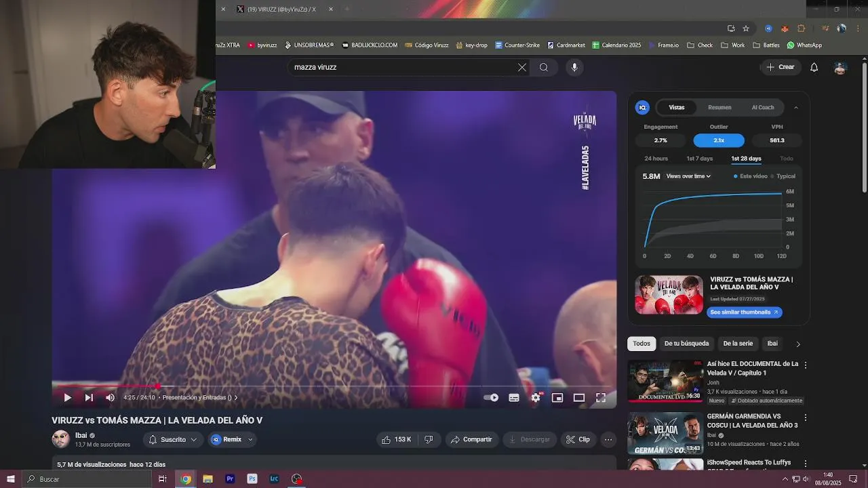This screenshot has height=488, width=868.
Task: Open options for iShowSpeed Reacts video
Action: pos(806,463)
